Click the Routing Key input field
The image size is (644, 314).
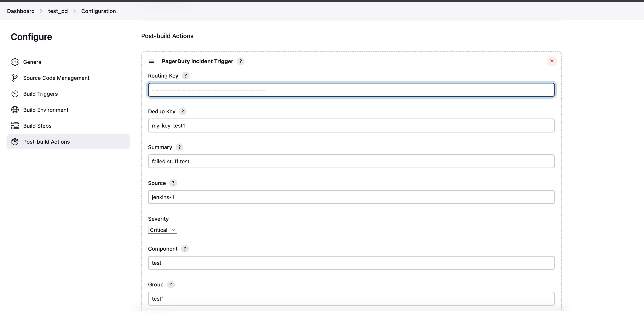pos(351,90)
